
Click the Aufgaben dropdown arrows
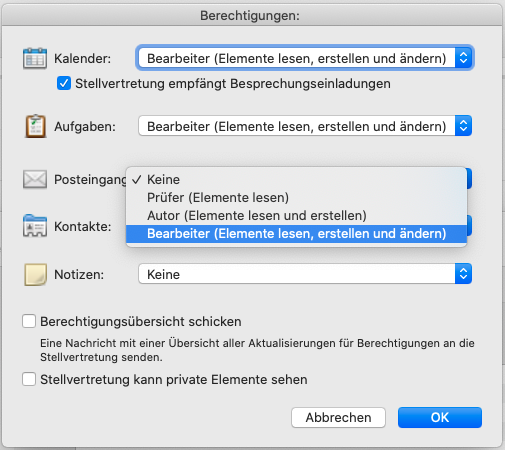click(x=463, y=126)
